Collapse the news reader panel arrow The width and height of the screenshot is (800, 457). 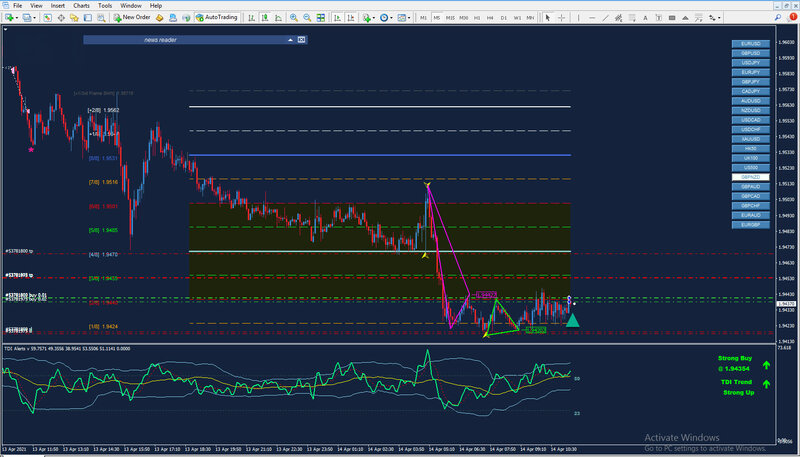click(x=290, y=40)
